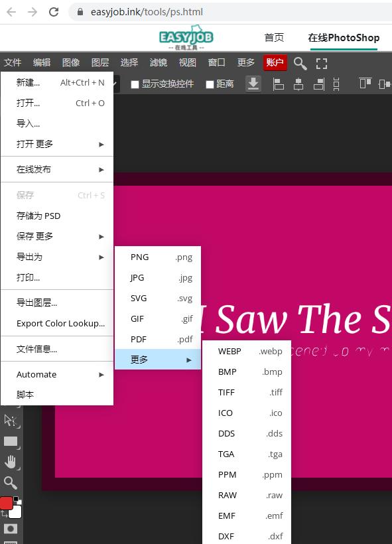Choose 新建... menu item
Image resolution: width=392 pixels, height=544 pixels.
click(x=57, y=82)
